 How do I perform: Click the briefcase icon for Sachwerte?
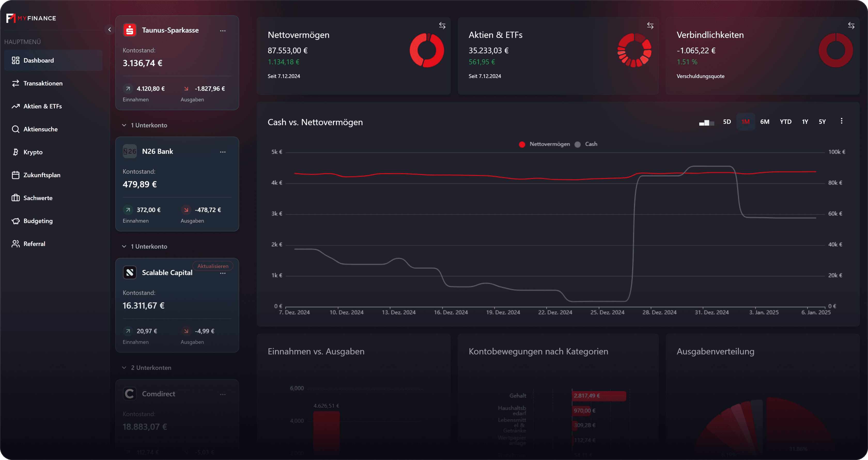point(16,198)
